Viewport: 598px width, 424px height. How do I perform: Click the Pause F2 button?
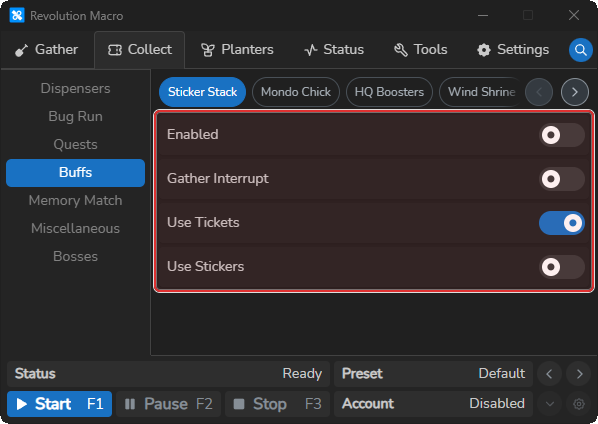tap(168, 404)
